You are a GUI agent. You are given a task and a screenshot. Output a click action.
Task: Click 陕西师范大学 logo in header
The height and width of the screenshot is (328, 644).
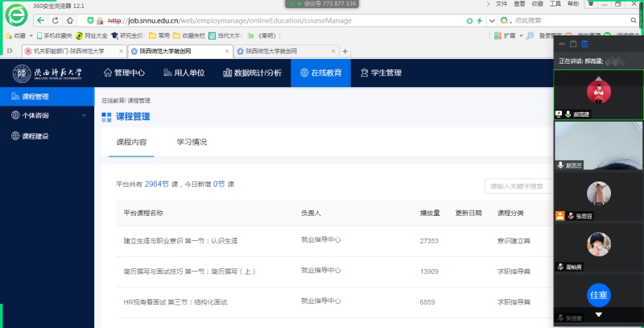click(x=48, y=73)
